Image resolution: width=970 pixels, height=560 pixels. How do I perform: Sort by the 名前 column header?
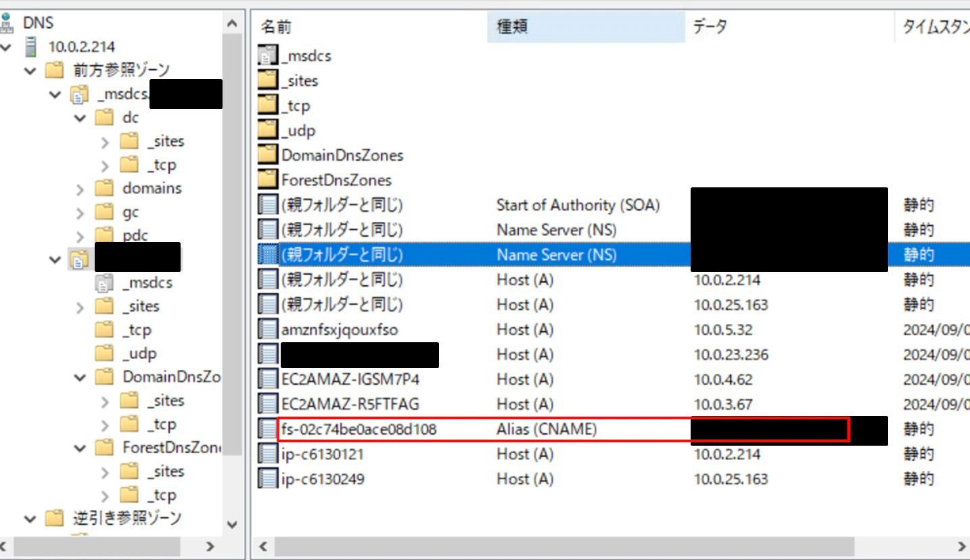tap(370, 26)
